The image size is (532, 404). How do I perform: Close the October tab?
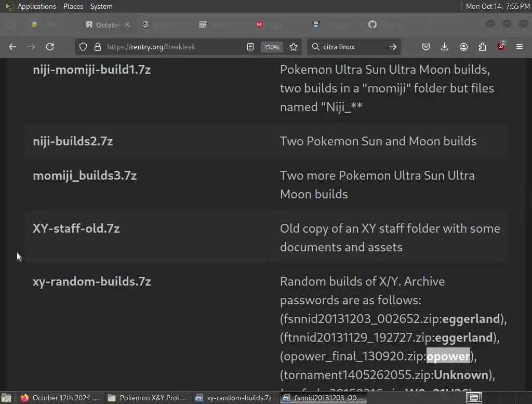[127, 25]
